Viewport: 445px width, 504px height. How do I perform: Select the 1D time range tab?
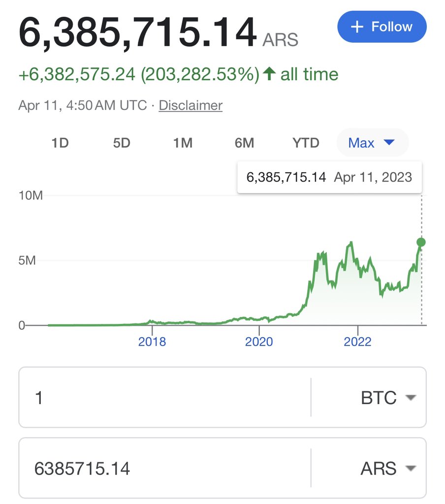60,143
